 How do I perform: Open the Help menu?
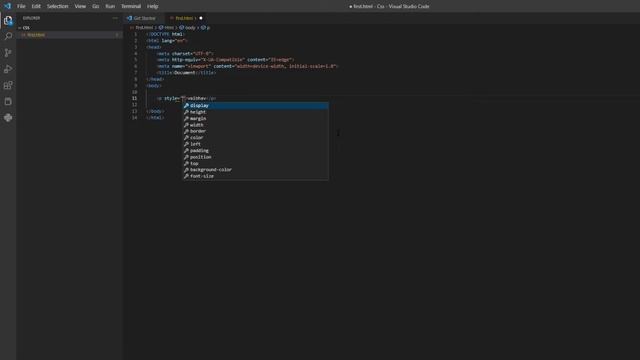(152, 6)
